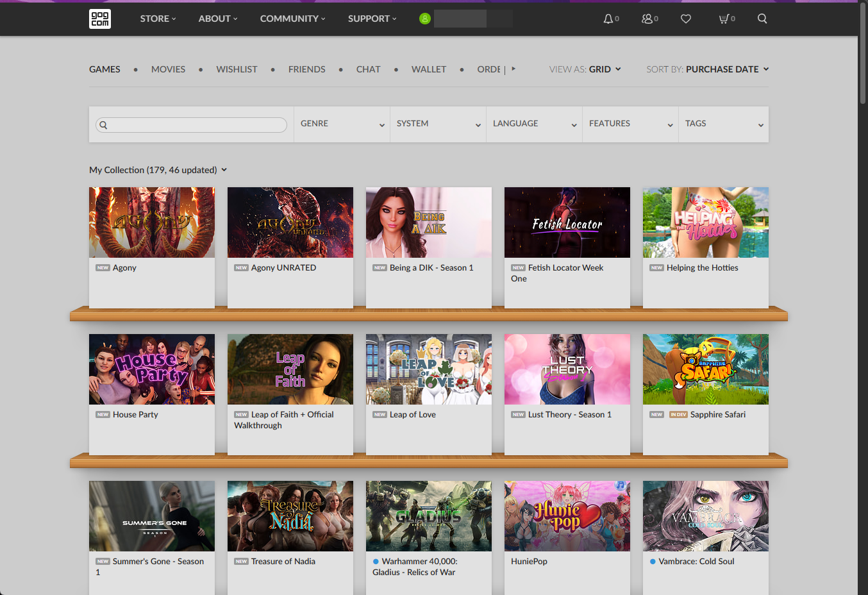Screen dimensions: 868x595
Task: Select the GAMES tab
Action: (x=104, y=69)
